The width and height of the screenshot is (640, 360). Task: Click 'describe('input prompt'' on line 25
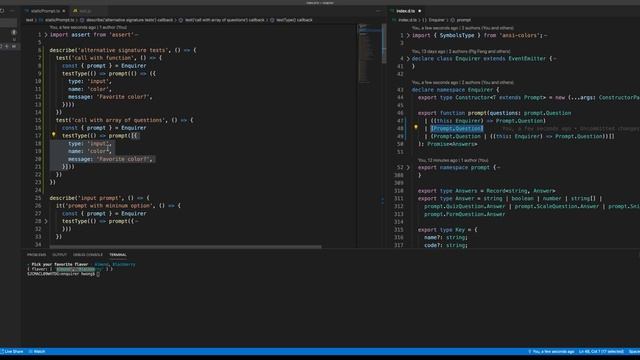[x=100, y=198]
